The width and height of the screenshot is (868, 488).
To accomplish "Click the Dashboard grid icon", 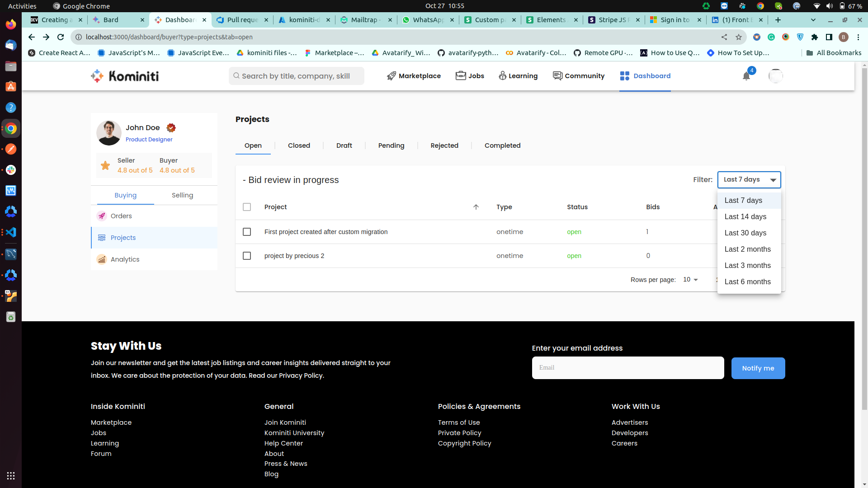I will (x=624, y=76).
